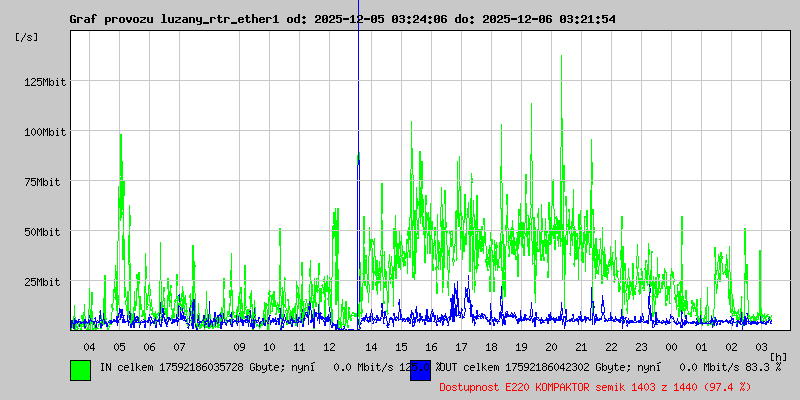Click the '09' hour label on the x-axis
The width and height of the screenshot is (800, 400).
(239, 347)
